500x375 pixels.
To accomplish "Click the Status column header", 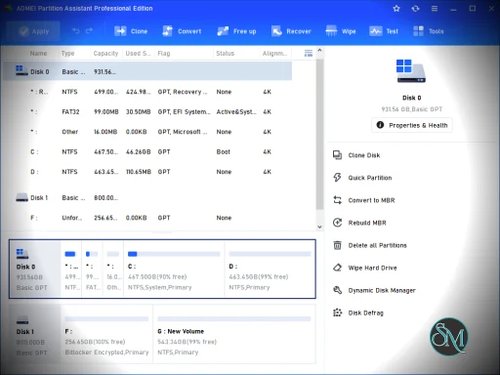I will tap(225, 53).
